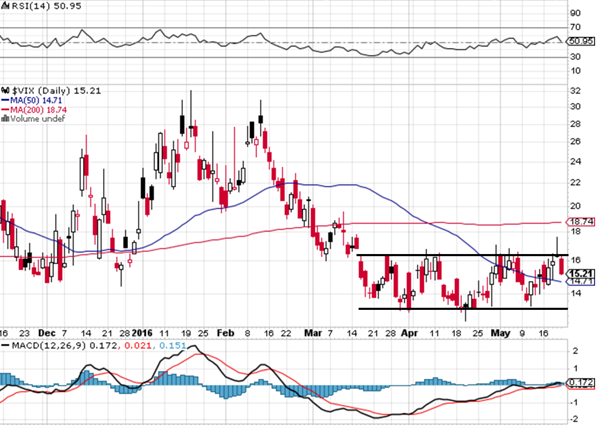Select the $VIX (Daily) 15.21 title
596x425 pixels.
coord(56,91)
